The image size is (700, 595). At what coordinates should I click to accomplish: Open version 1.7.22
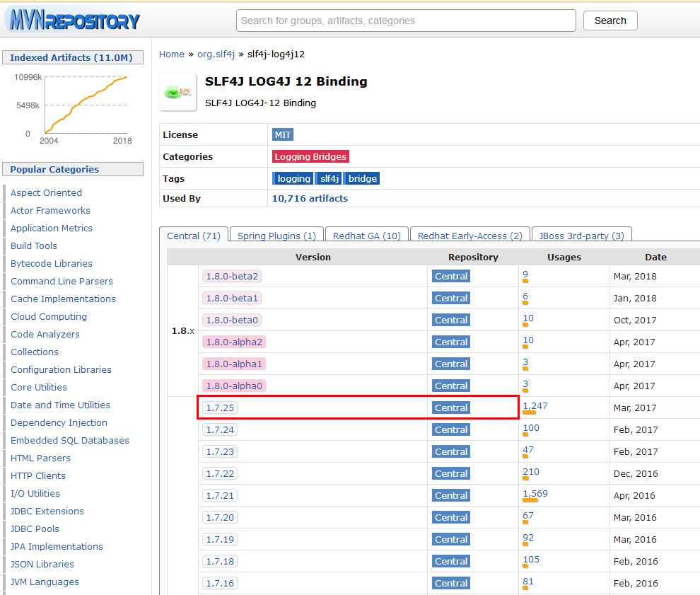tap(220, 473)
